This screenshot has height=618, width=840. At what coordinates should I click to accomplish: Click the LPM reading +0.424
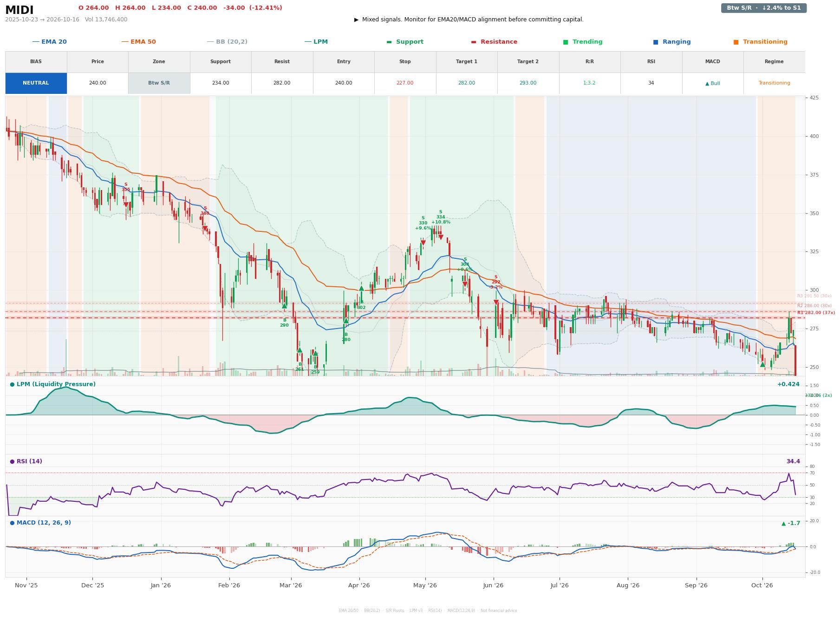788,384
